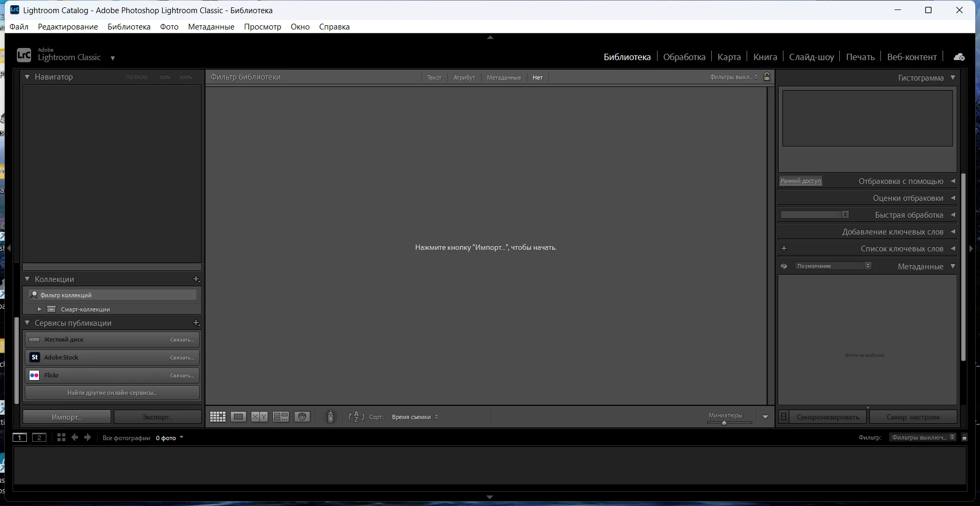Toggle the eye icon in Metadata panel
Screen dimensions: 980x506
(784, 266)
